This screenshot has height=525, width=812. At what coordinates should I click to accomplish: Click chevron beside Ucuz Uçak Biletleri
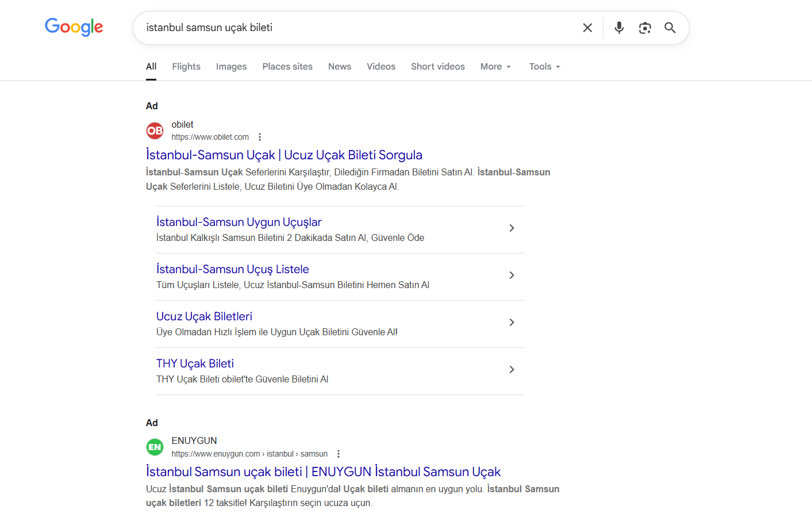pos(511,323)
